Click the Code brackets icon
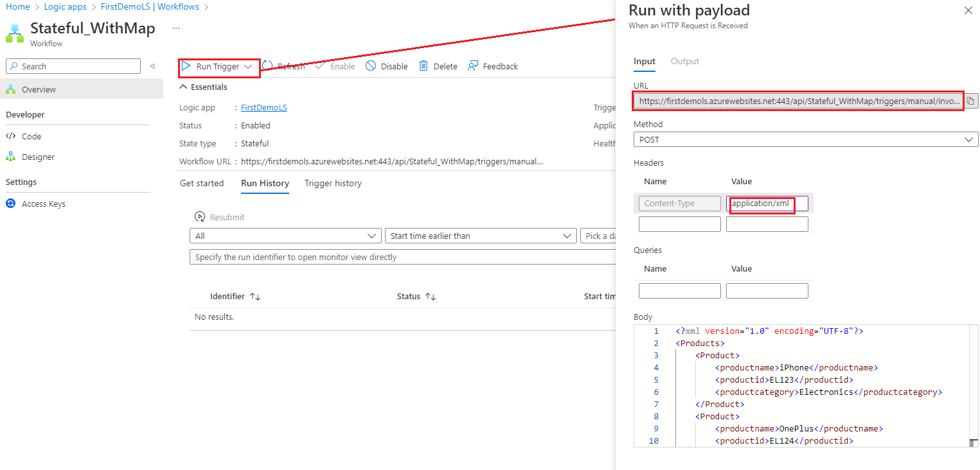 coord(10,136)
